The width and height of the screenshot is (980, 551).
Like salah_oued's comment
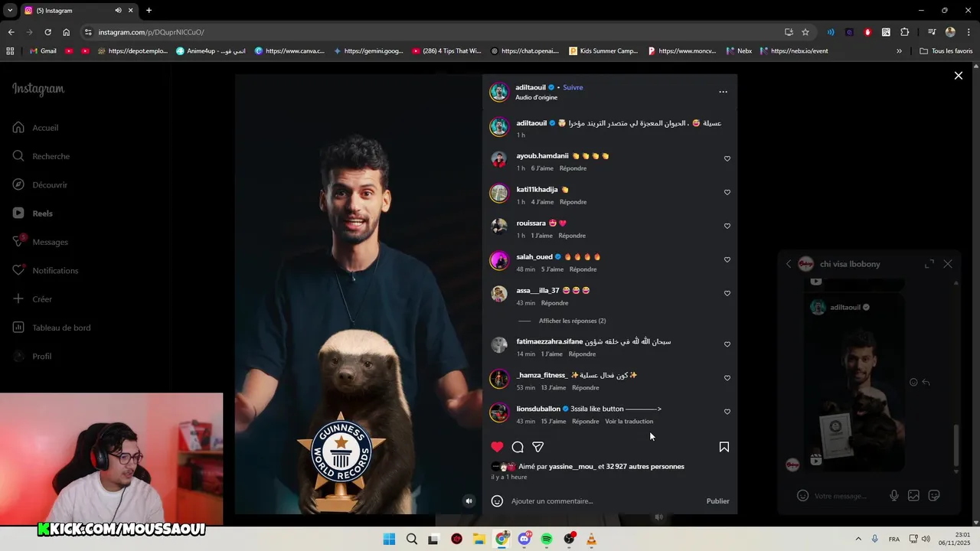click(x=727, y=260)
